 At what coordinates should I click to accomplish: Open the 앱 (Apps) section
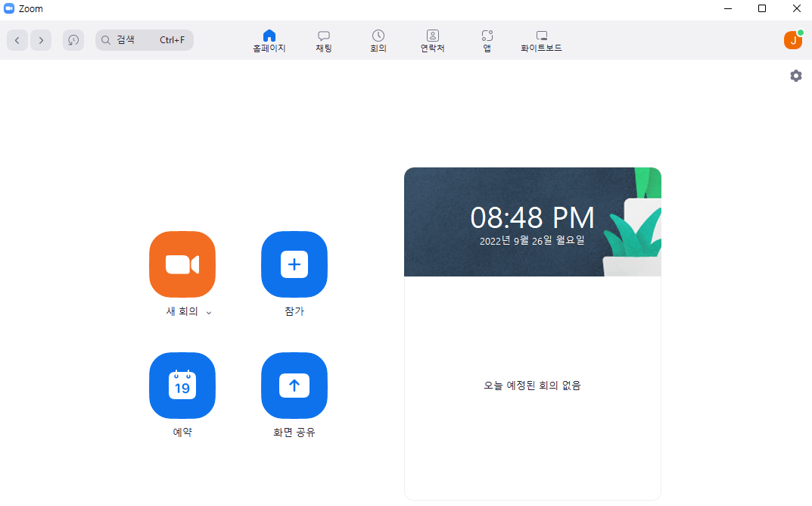click(x=486, y=40)
